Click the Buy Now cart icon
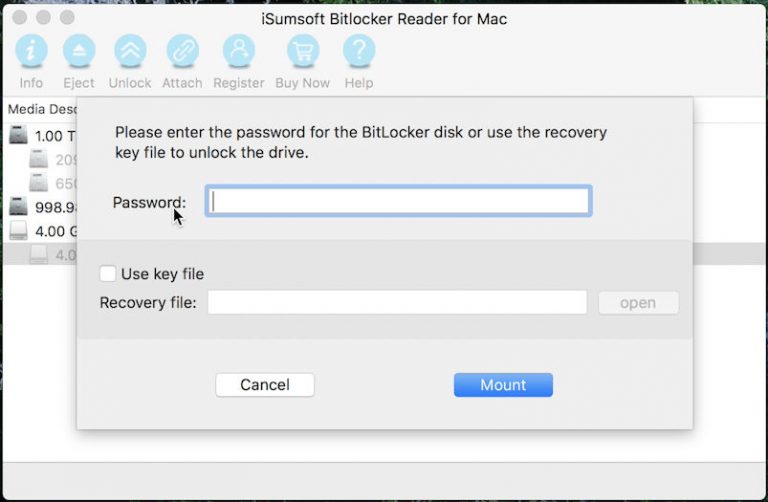The height and width of the screenshot is (502, 768). pos(302,51)
